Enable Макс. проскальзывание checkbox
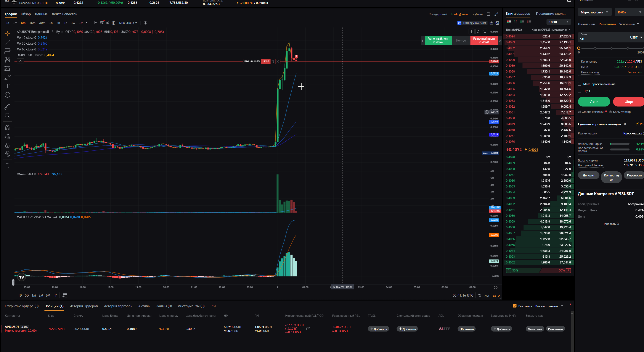This screenshot has height=352, width=644. (x=580, y=84)
